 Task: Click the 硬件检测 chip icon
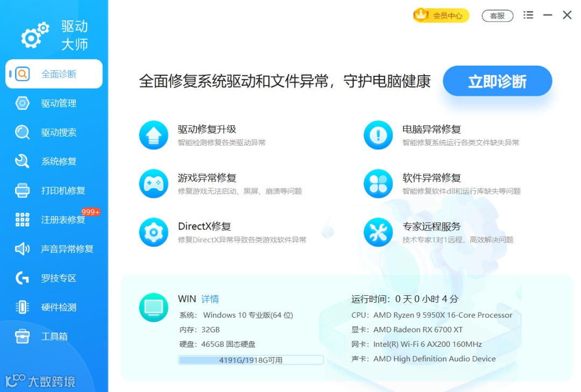tap(22, 307)
